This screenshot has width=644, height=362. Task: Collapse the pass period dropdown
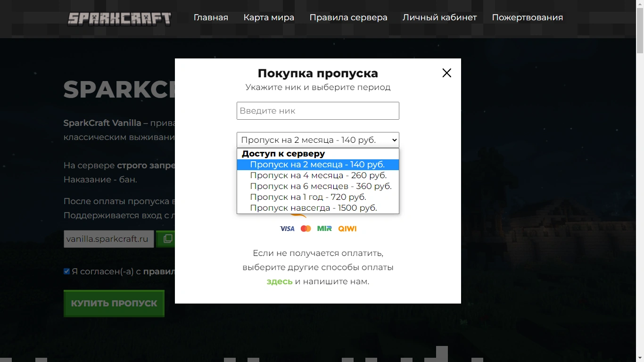[x=318, y=140]
